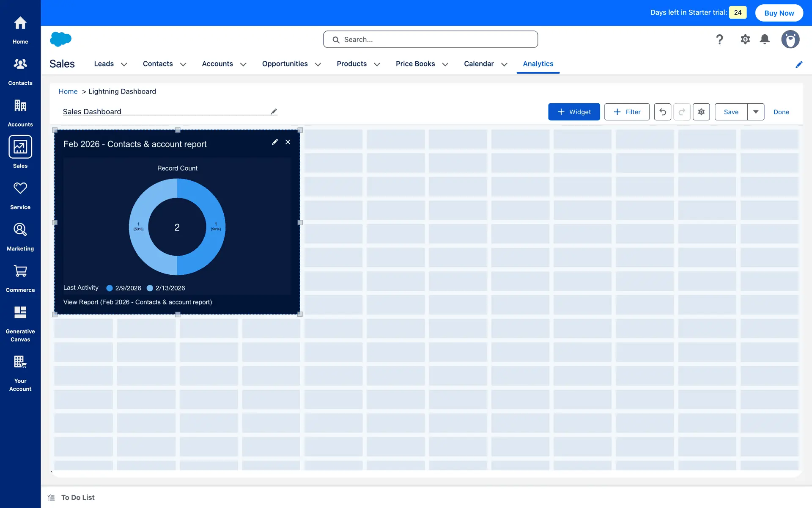
Task: Open dashboard properties gear icon
Action: pyautogui.click(x=701, y=112)
